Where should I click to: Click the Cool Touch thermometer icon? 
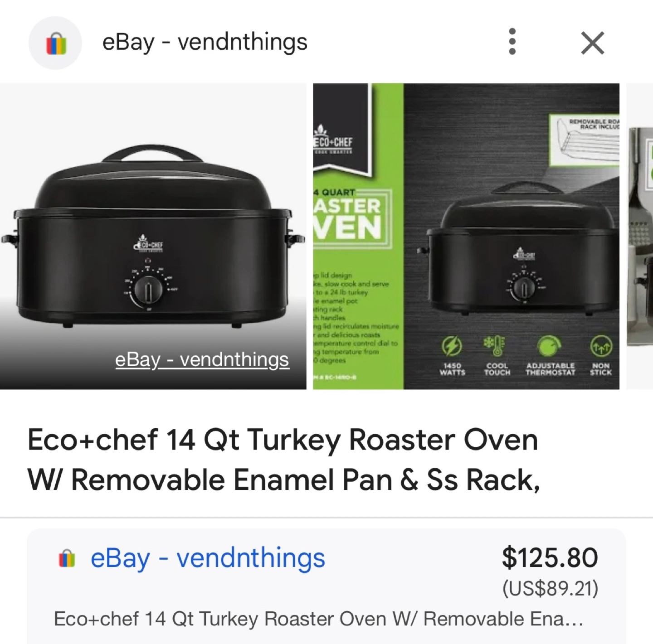[497, 347]
